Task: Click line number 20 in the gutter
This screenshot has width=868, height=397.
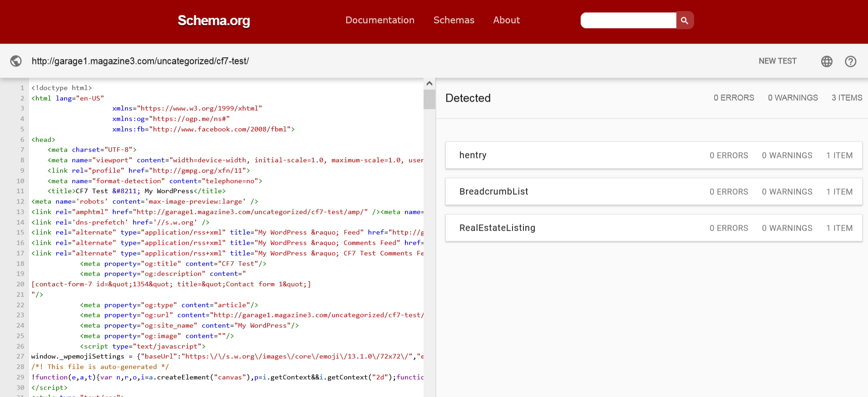Action: pyautogui.click(x=20, y=284)
